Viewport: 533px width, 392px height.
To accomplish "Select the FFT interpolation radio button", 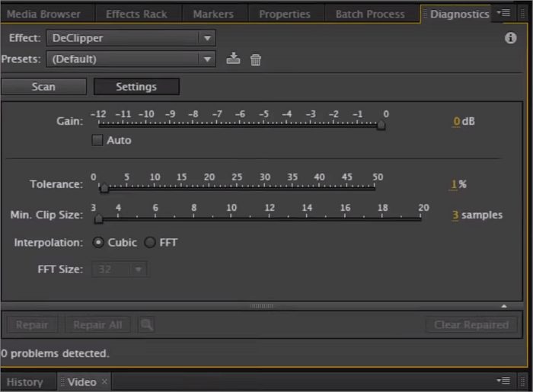I will pos(150,243).
